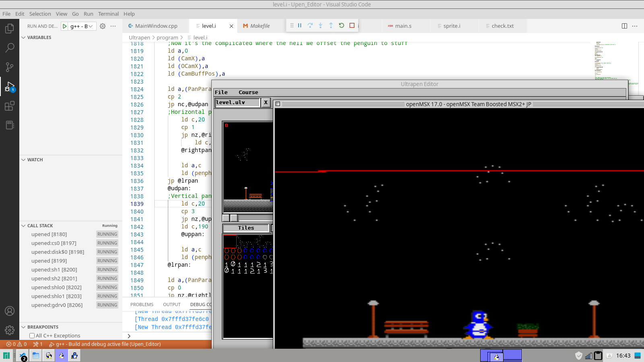Select the upened [8180] call stack thread
644x362 pixels.
pos(71,234)
